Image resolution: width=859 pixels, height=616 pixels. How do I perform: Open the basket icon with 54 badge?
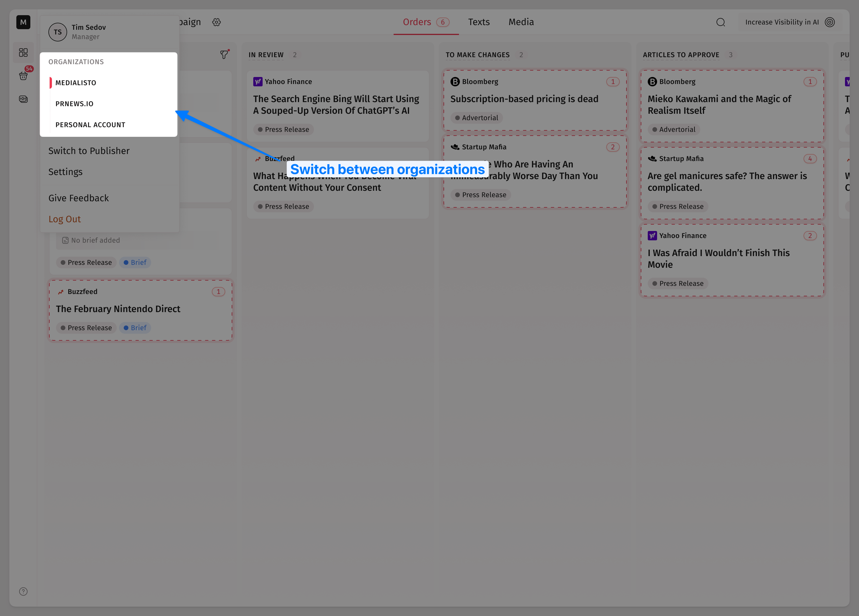point(23,76)
